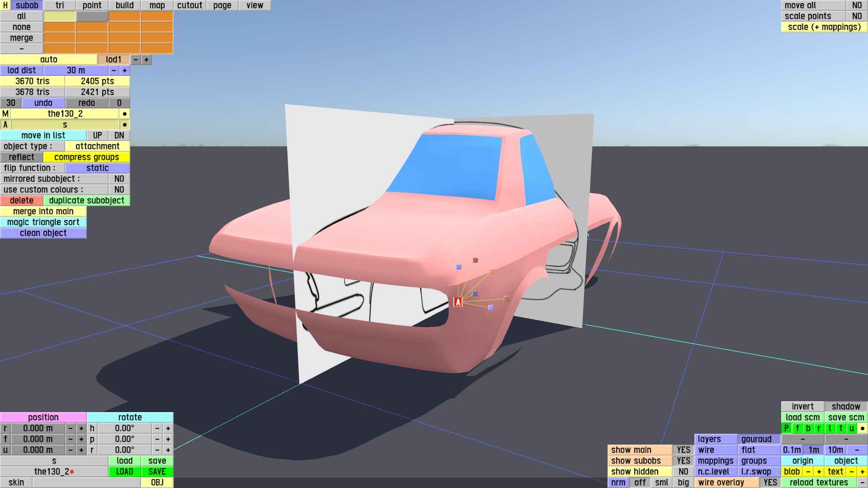The width and height of the screenshot is (868, 488).
Task: Toggle mirrored subobject NO value
Action: point(119,179)
